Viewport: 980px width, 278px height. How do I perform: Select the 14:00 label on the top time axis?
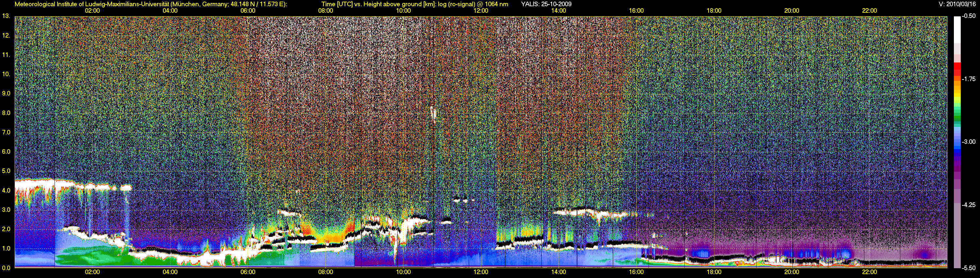point(559,11)
